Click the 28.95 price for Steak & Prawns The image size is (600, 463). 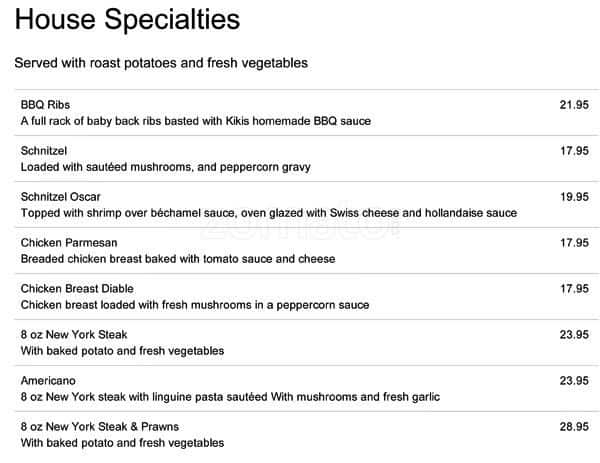(x=573, y=427)
